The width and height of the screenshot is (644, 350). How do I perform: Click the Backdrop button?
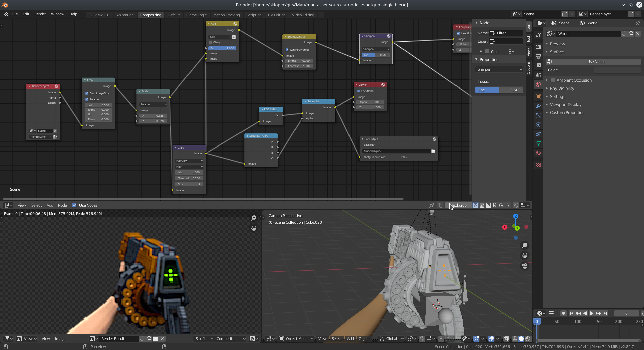coord(458,205)
